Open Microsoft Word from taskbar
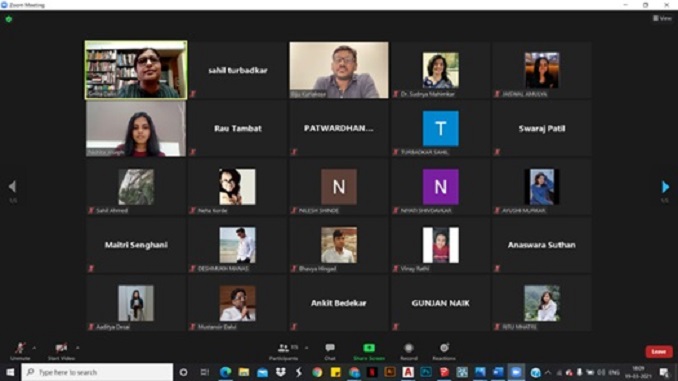The width and height of the screenshot is (678, 381). [498, 372]
